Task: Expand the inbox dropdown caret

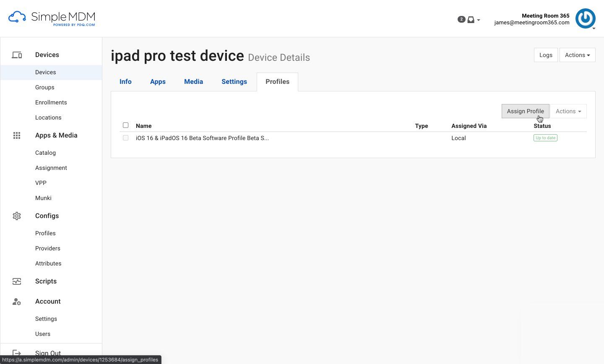Action: pyautogui.click(x=479, y=20)
